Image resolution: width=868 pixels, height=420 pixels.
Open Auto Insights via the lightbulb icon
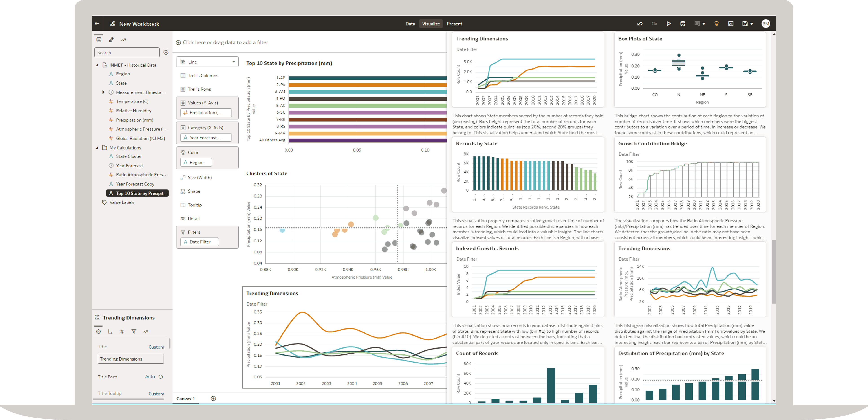[716, 24]
